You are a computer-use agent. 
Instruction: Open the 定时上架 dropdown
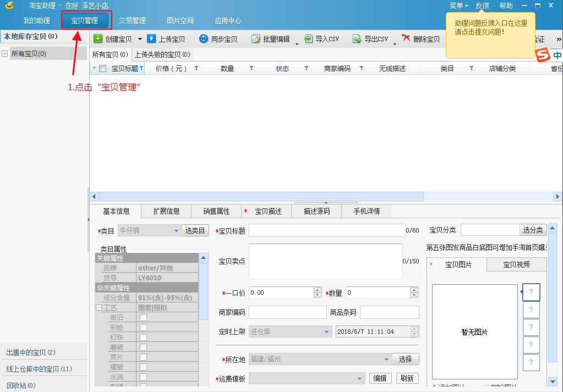click(x=326, y=332)
